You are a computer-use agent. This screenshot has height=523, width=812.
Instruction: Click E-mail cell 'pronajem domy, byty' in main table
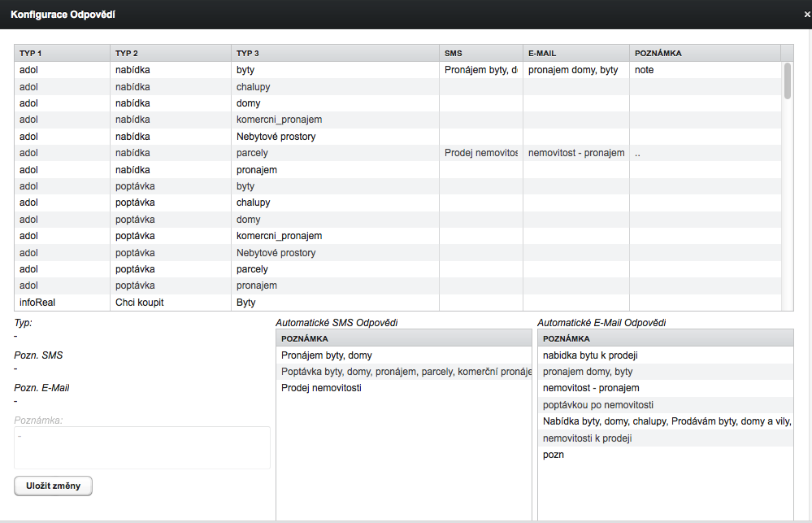[576, 70]
